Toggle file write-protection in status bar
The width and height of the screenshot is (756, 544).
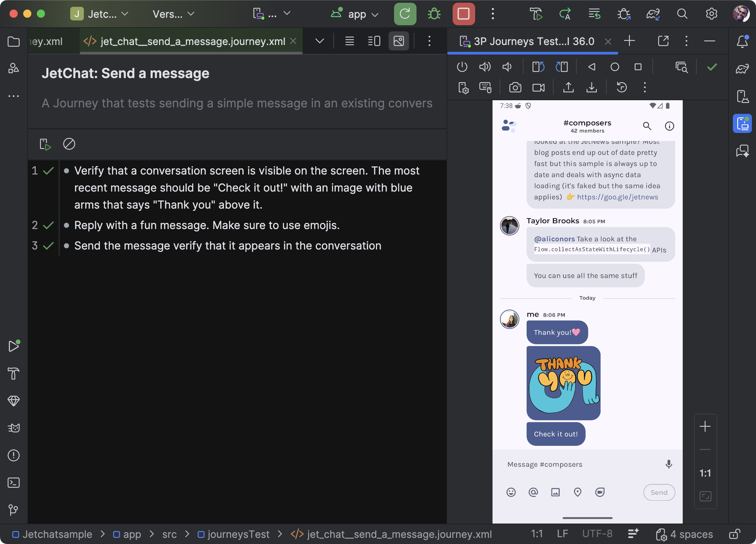(x=735, y=534)
